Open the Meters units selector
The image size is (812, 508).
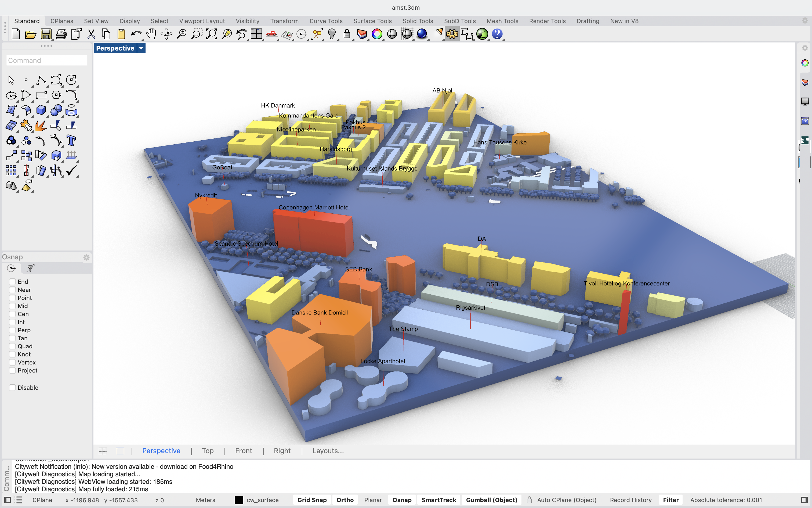point(205,500)
